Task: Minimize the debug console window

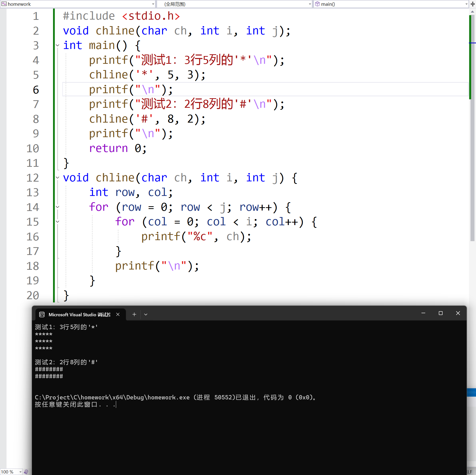Action: click(x=423, y=313)
